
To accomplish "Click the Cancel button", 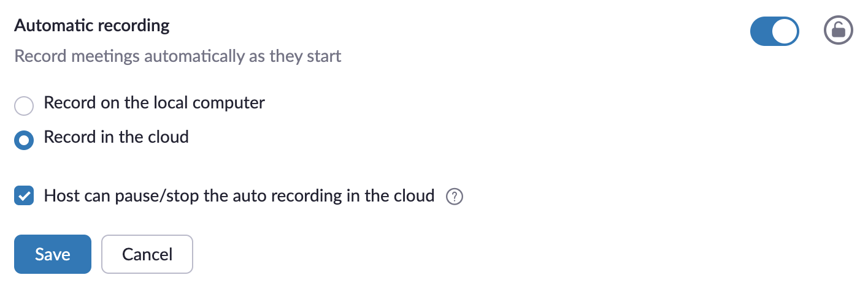I will coord(147,254).
